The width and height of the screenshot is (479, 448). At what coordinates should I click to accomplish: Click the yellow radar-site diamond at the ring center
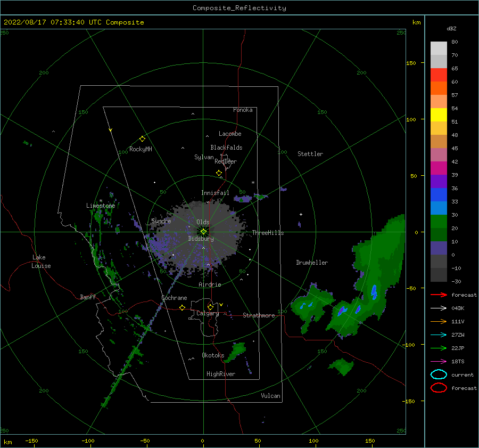click(x=203, y=232)
